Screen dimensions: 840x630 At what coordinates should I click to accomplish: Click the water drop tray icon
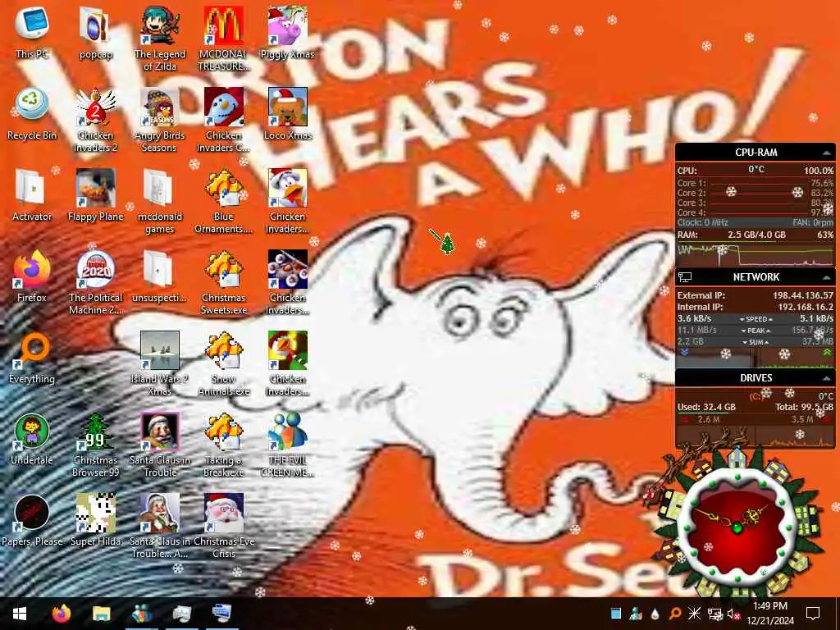pos(655,614)
